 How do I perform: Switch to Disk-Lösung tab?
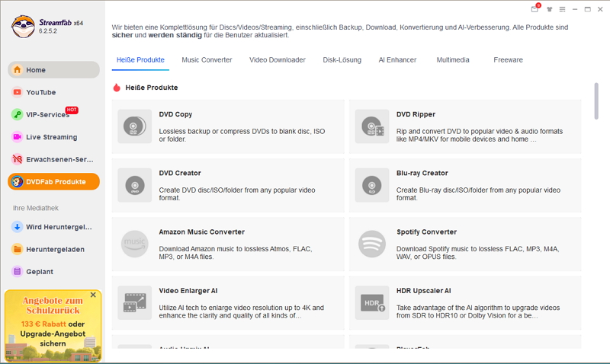click(342, 60)
